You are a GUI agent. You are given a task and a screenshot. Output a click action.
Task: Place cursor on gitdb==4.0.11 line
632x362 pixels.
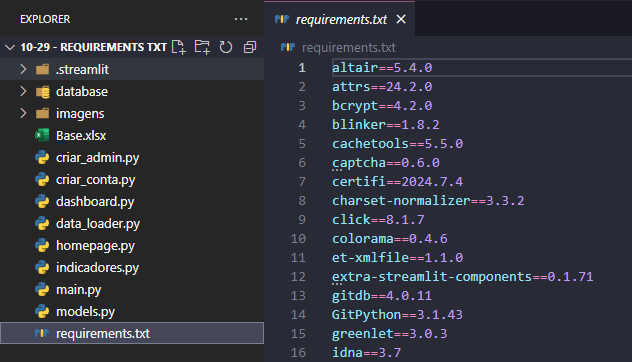(x=382, y=295)
